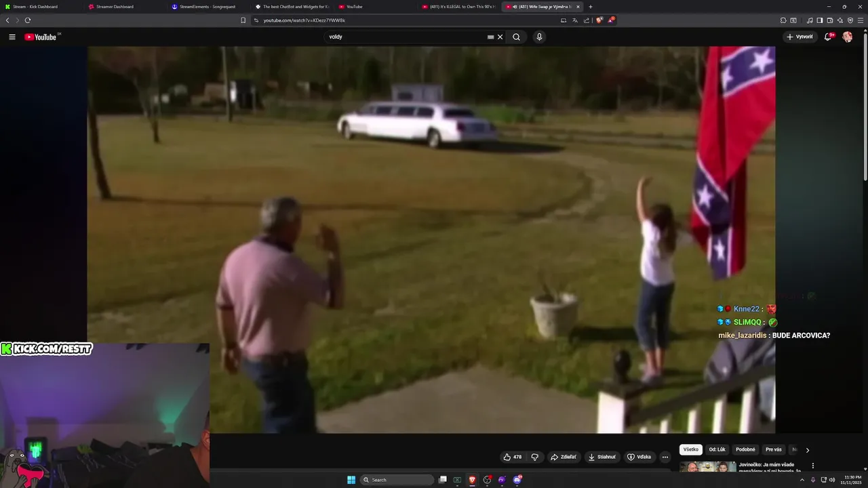Open the Discord taskbar icon
868x488 pixels.
point(517,480)
